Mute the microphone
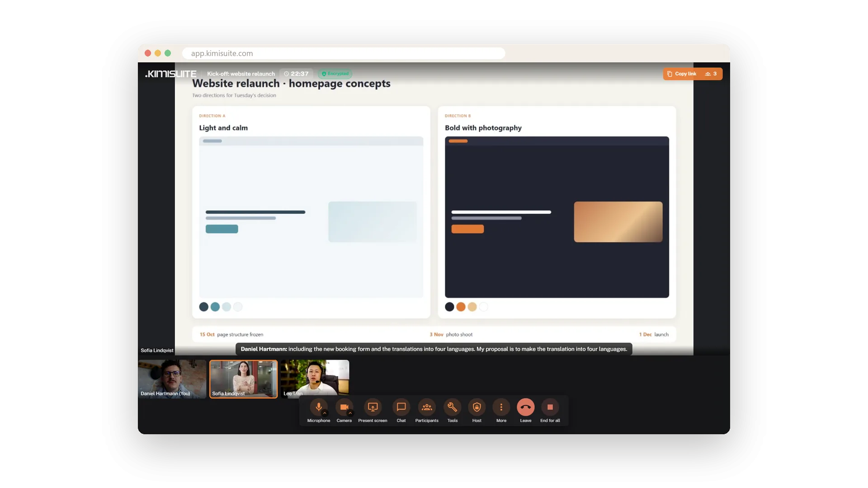Viewport: 868px width, 488px height. pyautogui.click(x=319, y=407)
